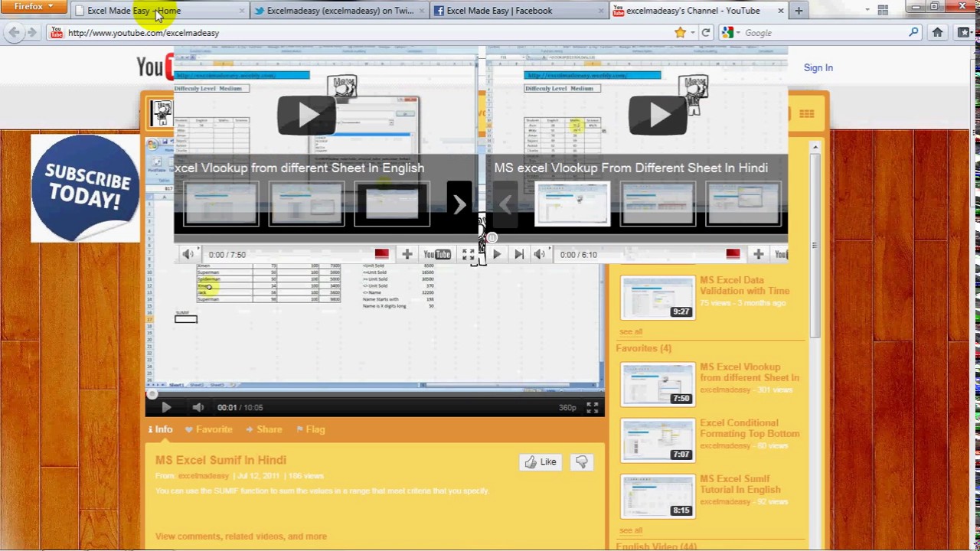Image resolution: width=980 pixels, height=551 pixels.
Task: Go to the browser home page
Action: coord(937,33)
